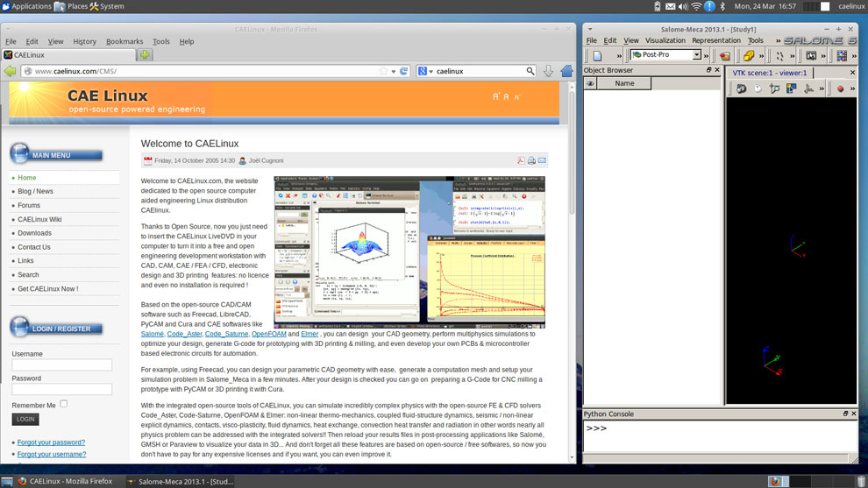This screenshot has height=488, width=868.
Task: Click the colored grid icon in Salome toolbar
Action: point(842,55)
